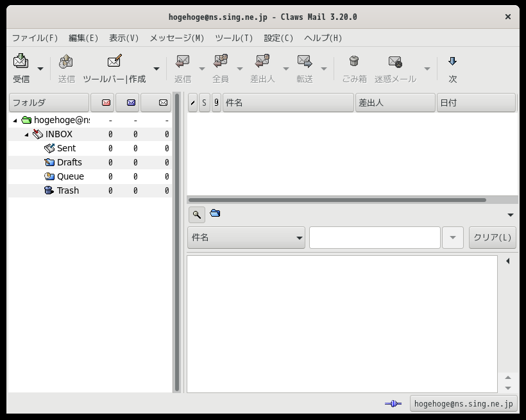Click the online/offline plug indicator in status bar
Screen dimensions: 526x420
pyautogui.click(x=393, y=403)
